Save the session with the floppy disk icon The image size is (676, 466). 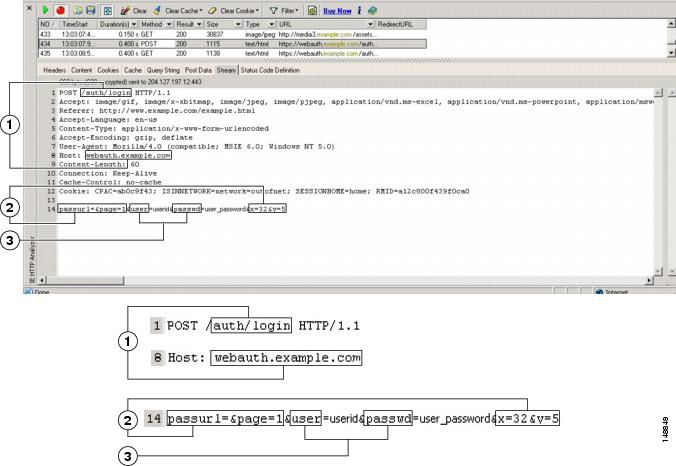click(90, 10)
